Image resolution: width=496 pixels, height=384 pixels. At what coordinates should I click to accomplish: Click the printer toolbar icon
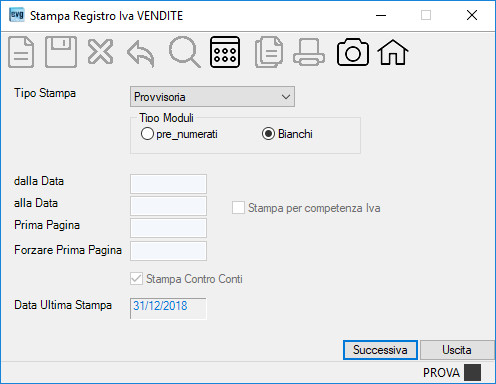coord(309,52)
